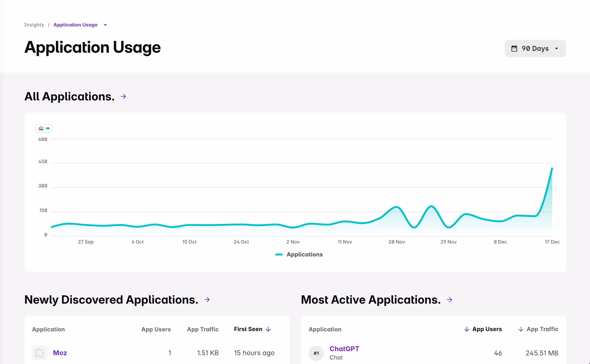Screen dimensions: 590x364
Task: Click arrow beside Most Active Applications
Action: [x=450, y=300]
